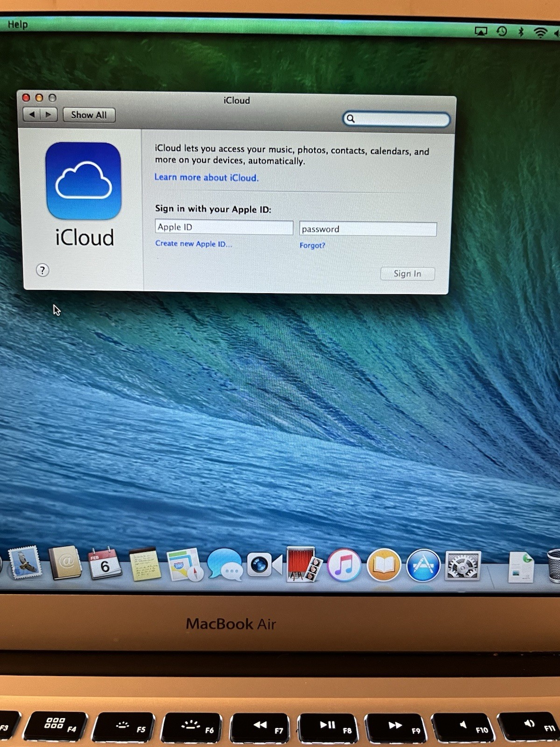Focus the password input field

[x=368, y=229]
